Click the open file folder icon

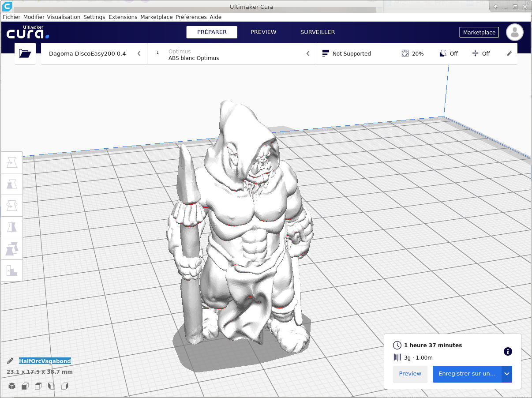coord(25,54)
